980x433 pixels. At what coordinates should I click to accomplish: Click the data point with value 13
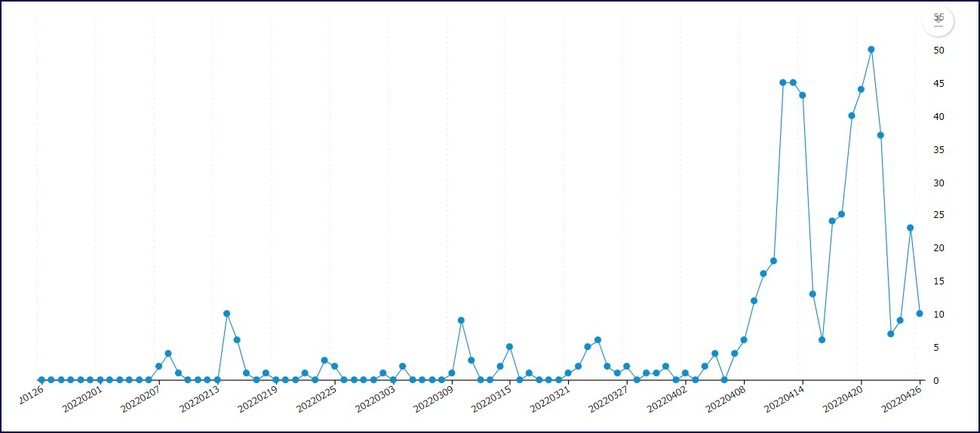point(813,294)
